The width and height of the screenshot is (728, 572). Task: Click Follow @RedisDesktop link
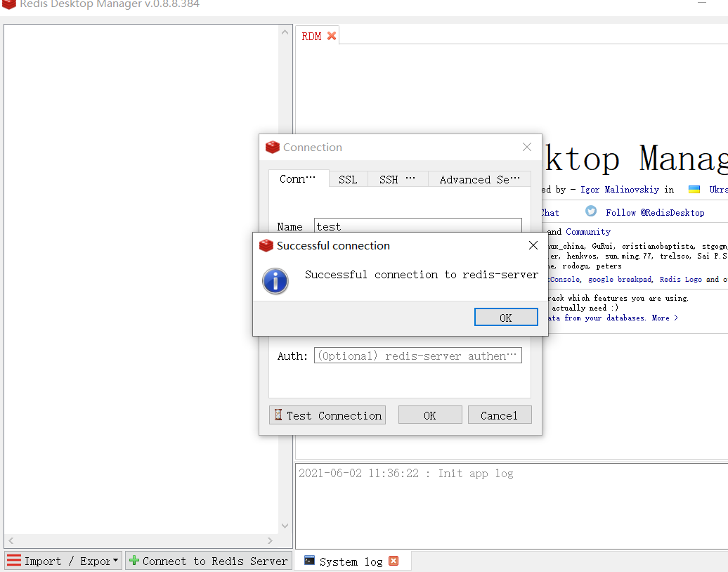pyautogui.click(x=655, y=213)
